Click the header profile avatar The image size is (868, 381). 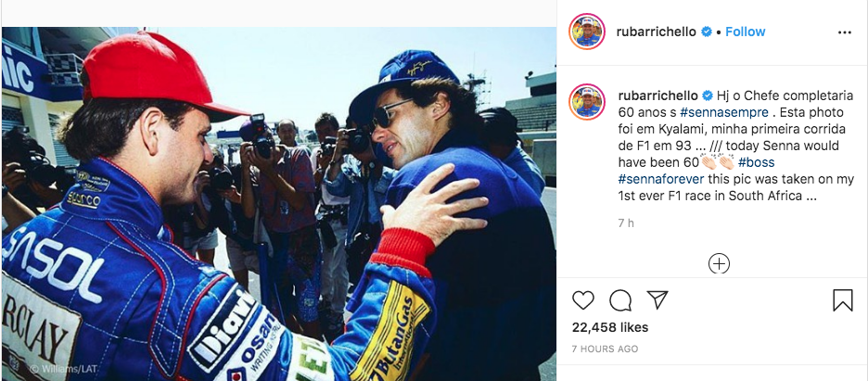(587, 32)
